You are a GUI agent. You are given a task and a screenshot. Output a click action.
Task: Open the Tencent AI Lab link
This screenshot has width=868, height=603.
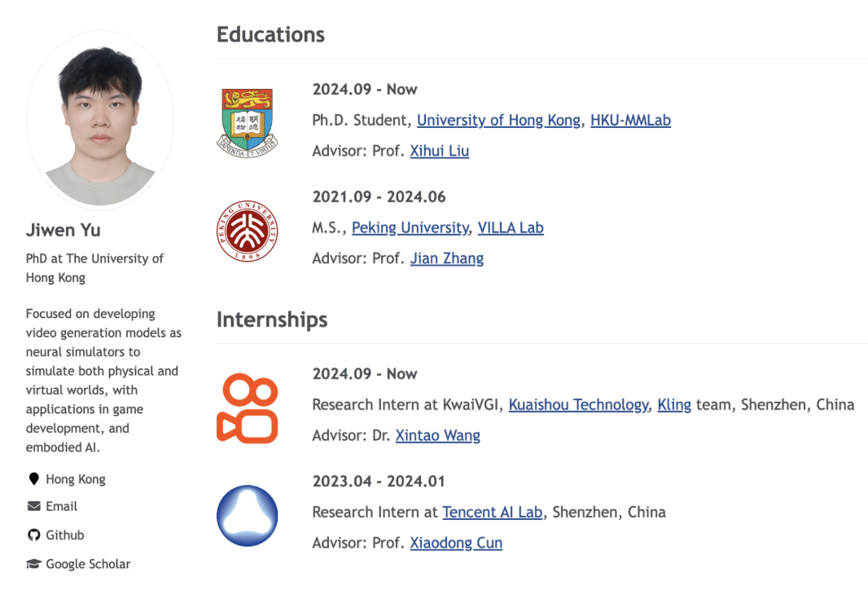point(492,512)
